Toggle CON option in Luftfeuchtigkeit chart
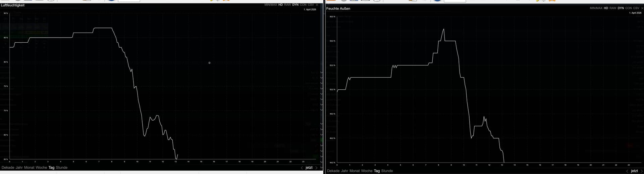The height and width of the screenshot is (174, 644). point(303,5)
